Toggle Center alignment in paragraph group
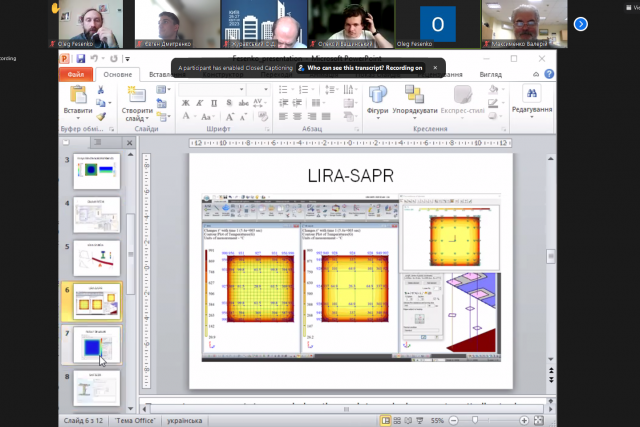The height and width of the screenshot is (427, 640). 297,117
